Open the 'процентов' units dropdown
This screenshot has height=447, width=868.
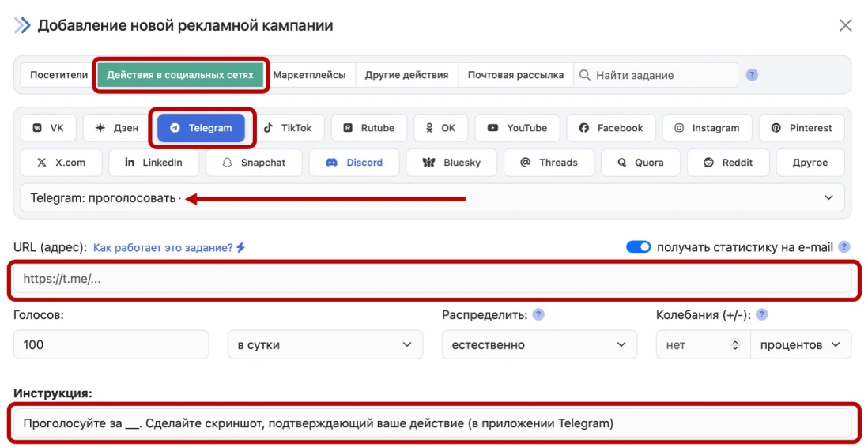(800, 345)
